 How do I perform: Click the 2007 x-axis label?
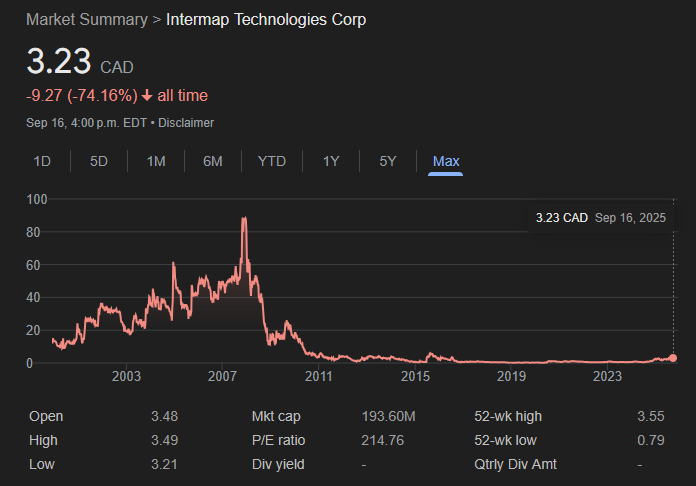[222, 376]
